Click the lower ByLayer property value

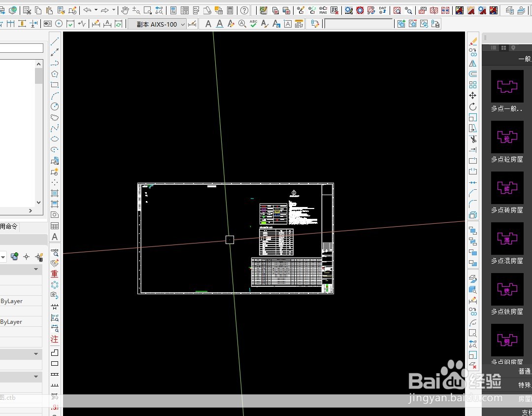click(x=11, y=322)
